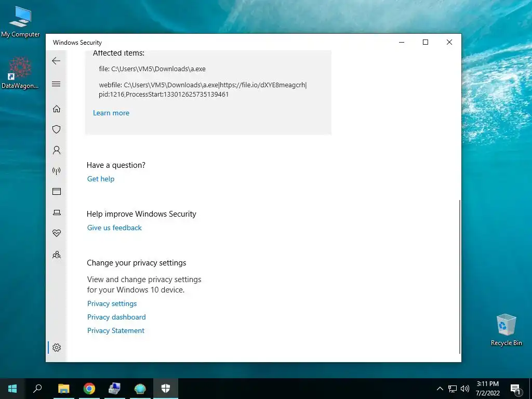The height and width of the screenshot is (399, 532).
Task: Open Device security laptop icon
Action: [57, 212]
